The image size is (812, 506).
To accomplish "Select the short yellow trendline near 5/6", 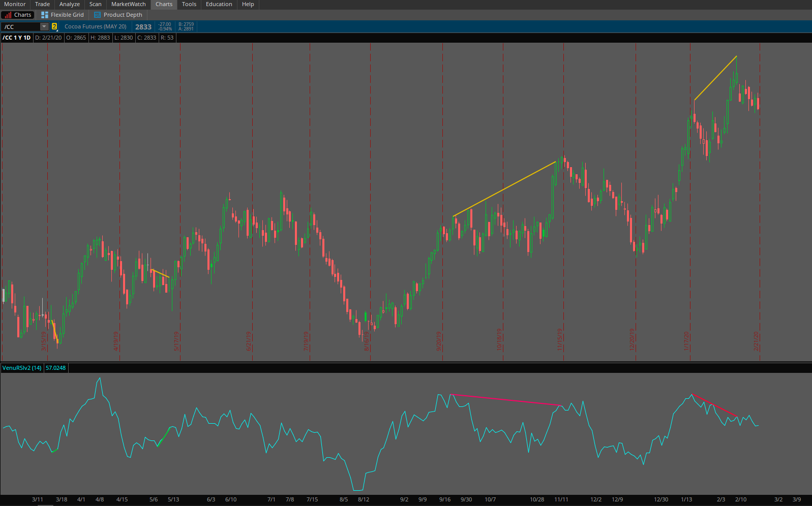I will pyautogui.click(x=160, y=273).
